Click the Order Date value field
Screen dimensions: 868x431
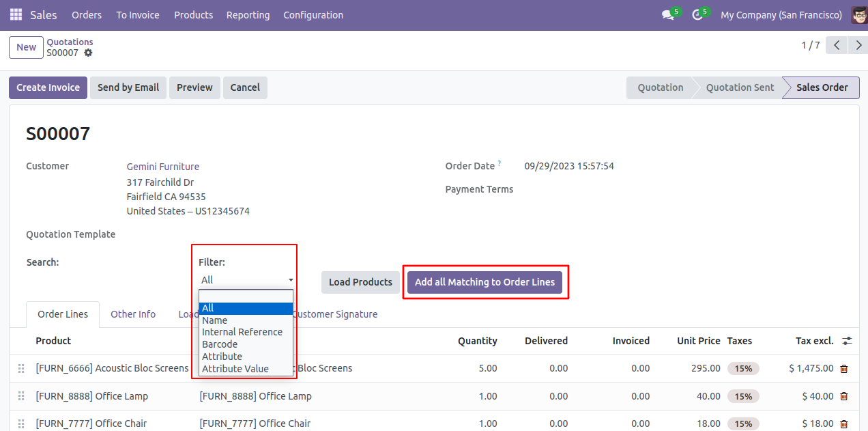[x=569, y=166]
